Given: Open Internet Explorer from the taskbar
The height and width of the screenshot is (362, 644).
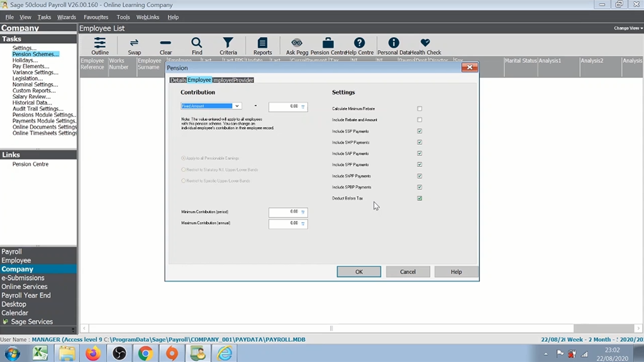Looking at the screenshot, I should click(x=225, y=353).
